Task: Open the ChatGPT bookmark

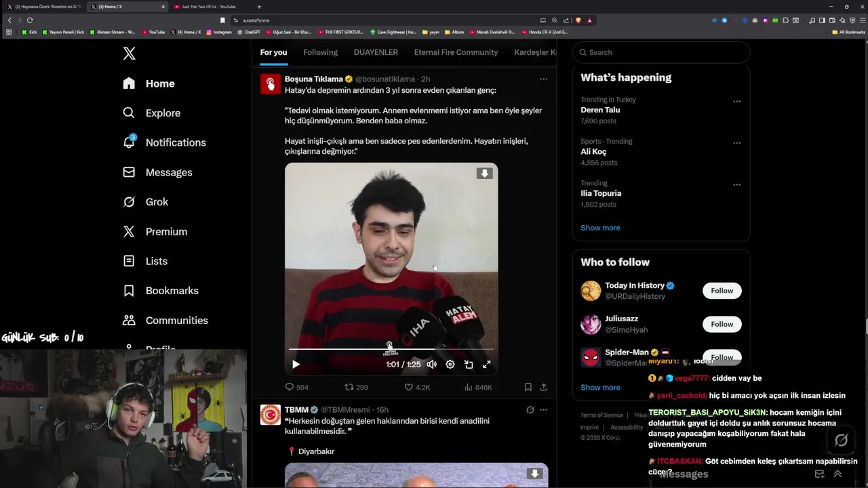Action: [x=249, y=32]
